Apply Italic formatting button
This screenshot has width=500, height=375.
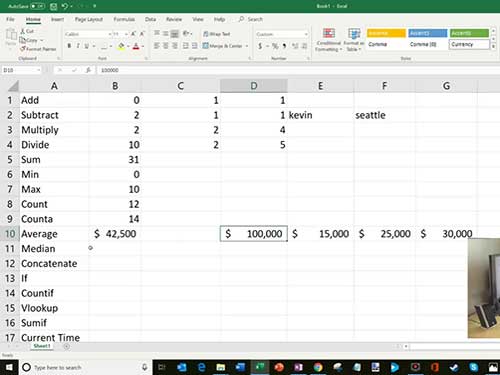click(78, 46)
